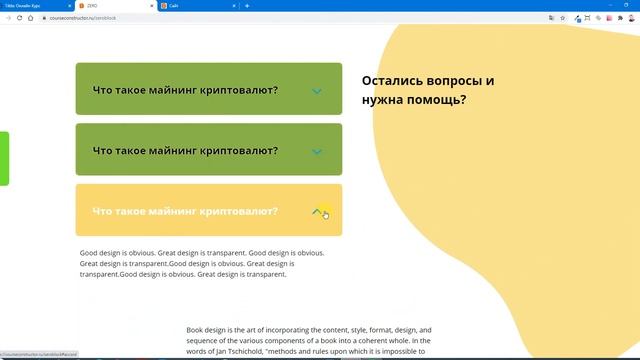Click the first green question title text
Image resolution: width=640 pixels, height=360 pixels.
pos(185,90)
